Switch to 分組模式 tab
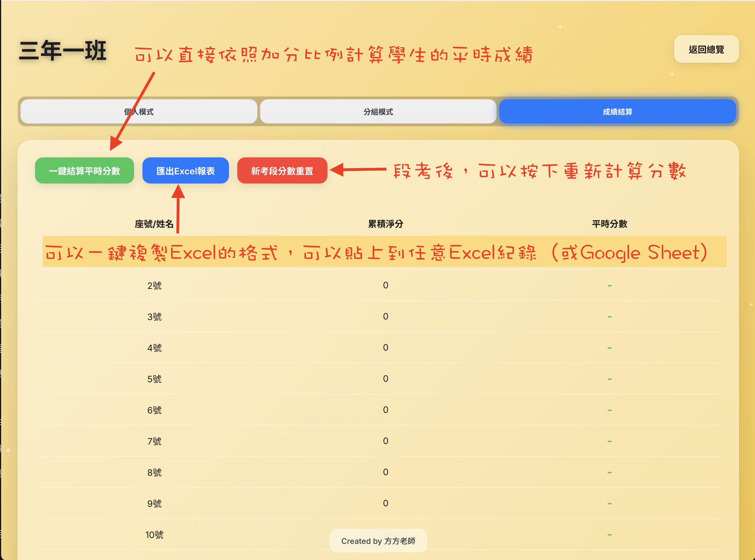The image size is (755, 560). pos(378,112)
